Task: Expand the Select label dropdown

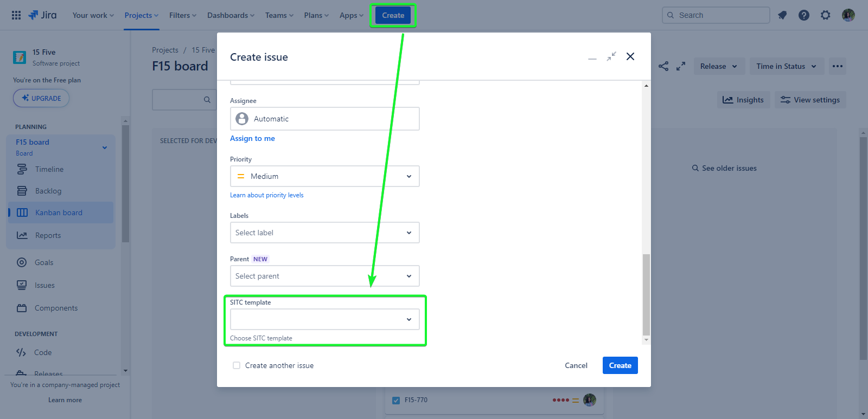Action: [324, 233]
